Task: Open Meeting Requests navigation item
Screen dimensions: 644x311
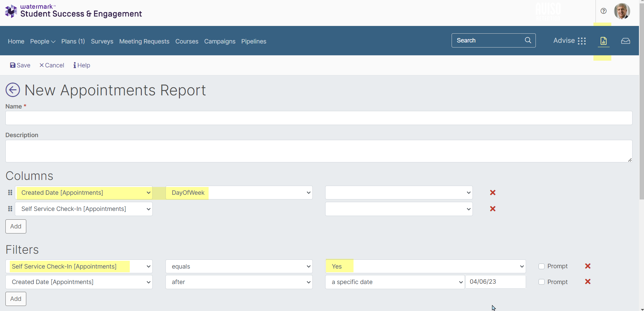Action: point(144,41)
